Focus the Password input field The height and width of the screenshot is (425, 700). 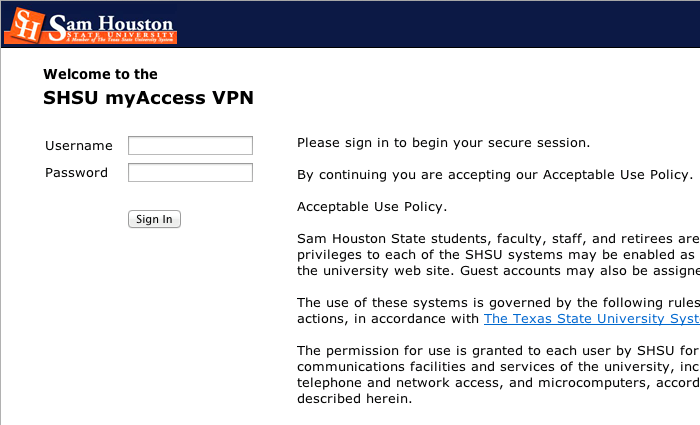pyautogui.click(x=190, y=173)
